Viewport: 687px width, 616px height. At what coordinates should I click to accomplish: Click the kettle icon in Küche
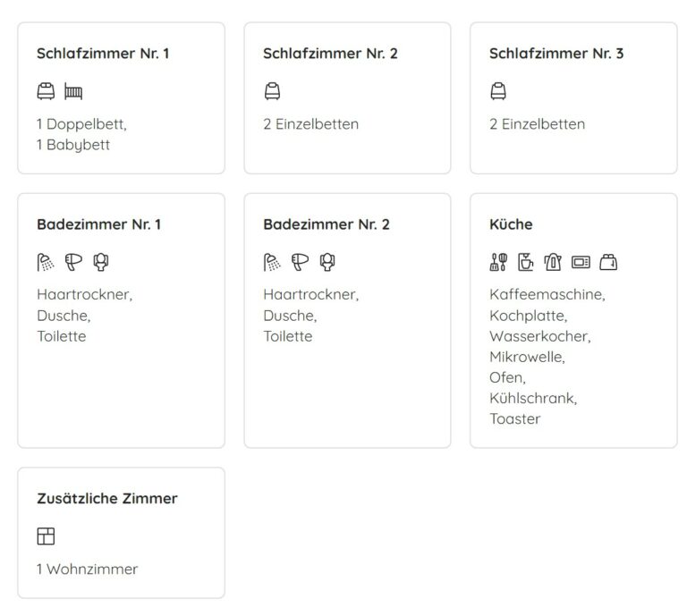click(553, 262)
